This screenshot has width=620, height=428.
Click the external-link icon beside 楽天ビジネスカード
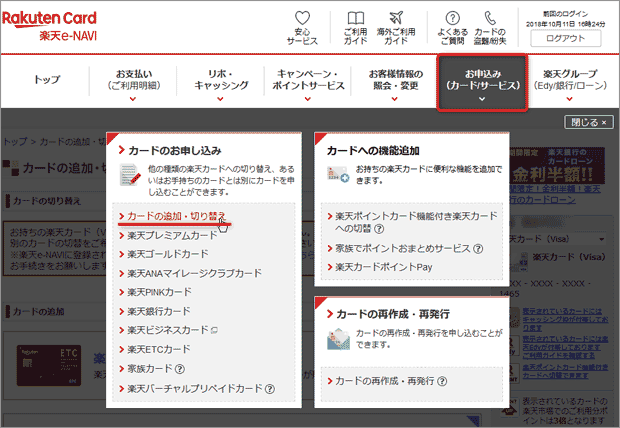click(214, 330)
